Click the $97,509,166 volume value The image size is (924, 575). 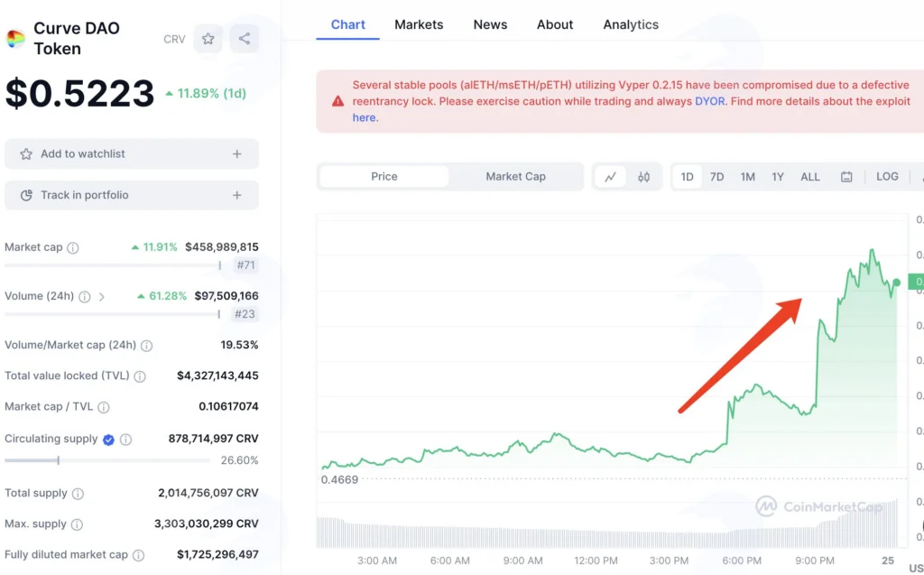226,296
